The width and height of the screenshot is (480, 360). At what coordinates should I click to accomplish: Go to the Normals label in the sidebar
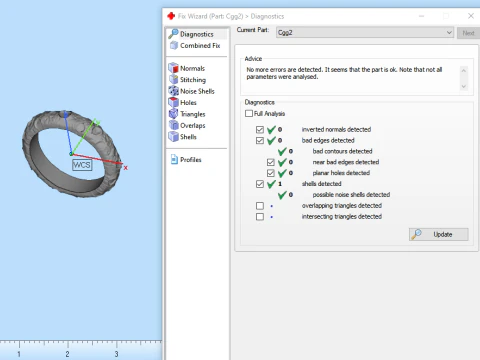click(192, 68)
